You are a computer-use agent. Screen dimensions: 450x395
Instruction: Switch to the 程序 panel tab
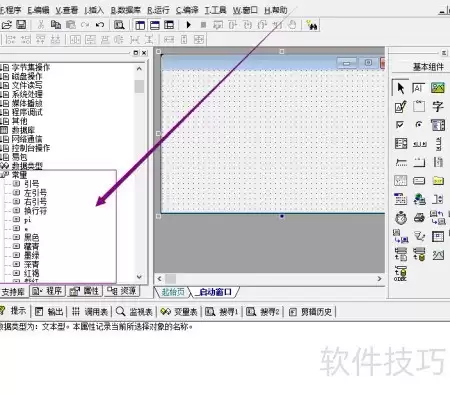click(x=47, y=291)
